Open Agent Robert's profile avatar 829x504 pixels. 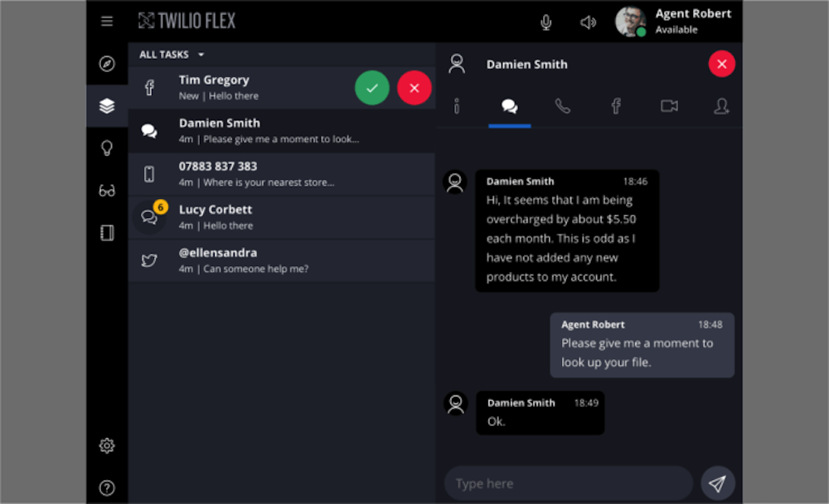point(630,22)
